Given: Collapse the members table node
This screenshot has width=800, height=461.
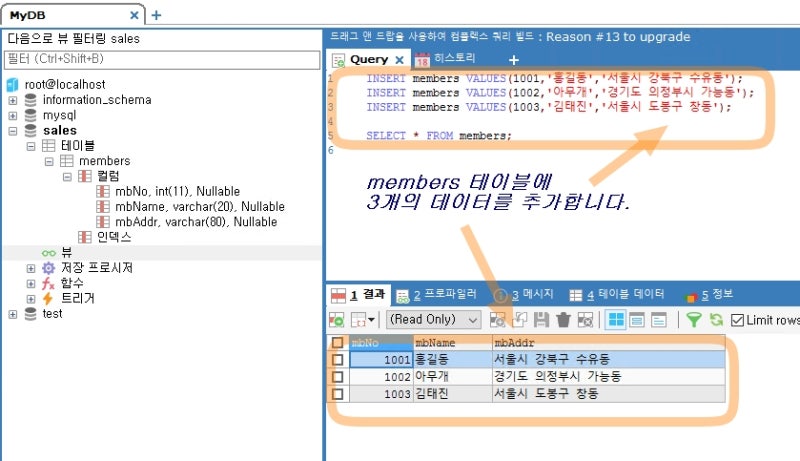Looking at the screenshot, I should [x=49, y=162].
